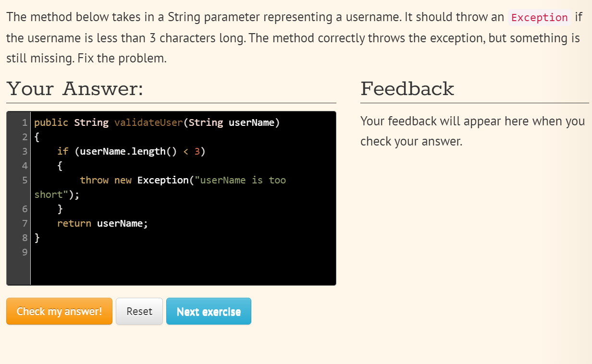Click the public keyword on line 1
The image size is (592, 364).
(51, 122)
